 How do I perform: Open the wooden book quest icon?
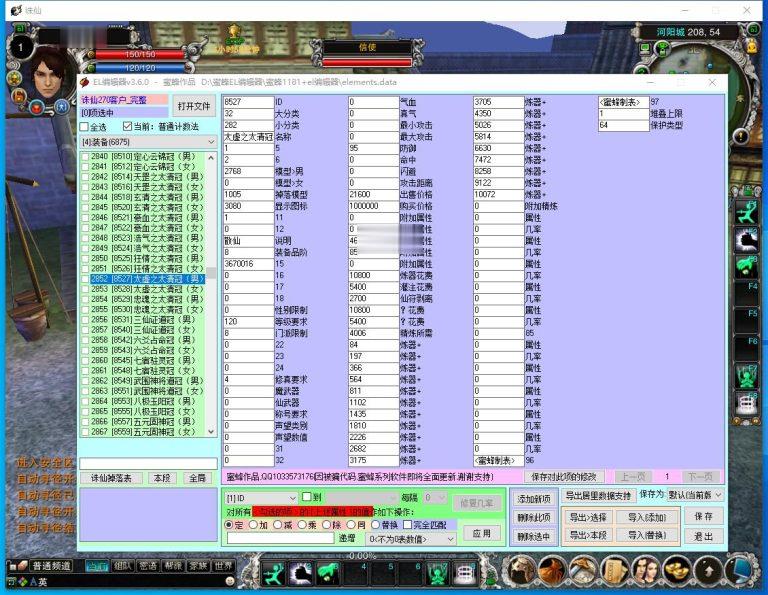[615, 571]
